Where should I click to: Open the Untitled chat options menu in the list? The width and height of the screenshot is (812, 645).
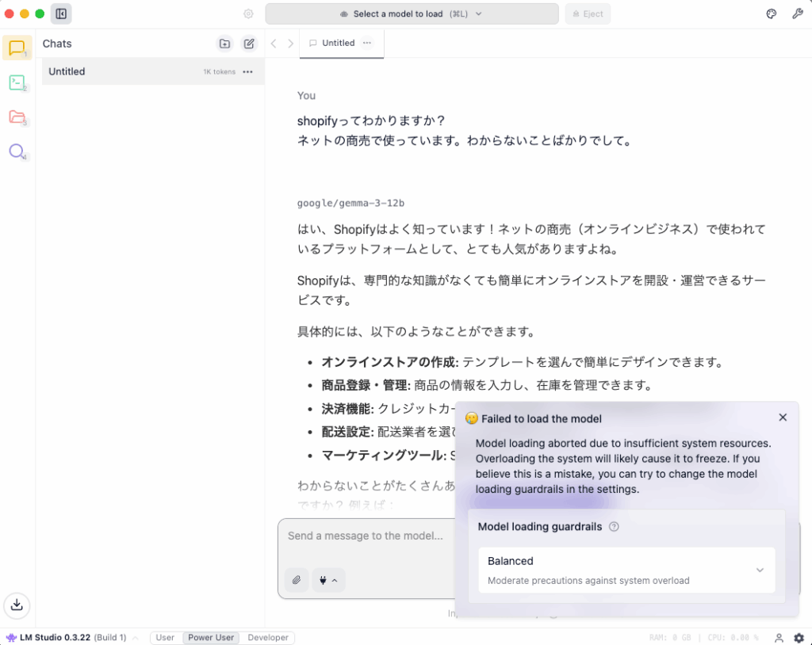click(x=248, y=71)
